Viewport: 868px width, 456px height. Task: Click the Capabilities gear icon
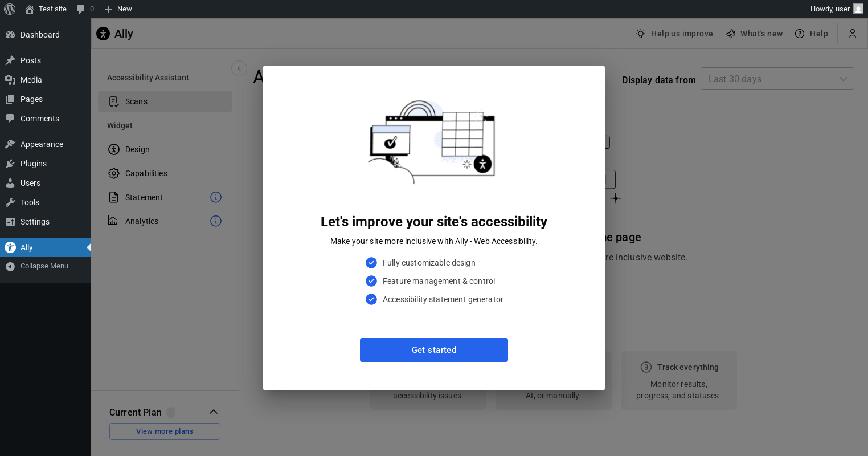coord(114,173)
